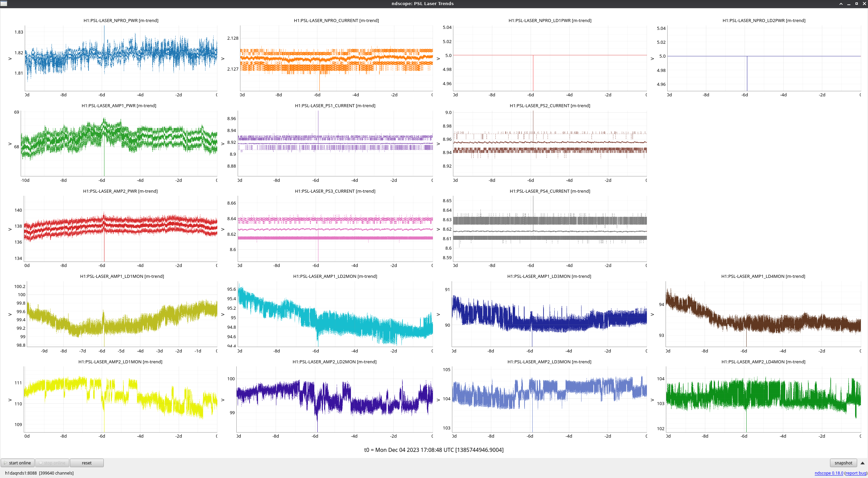This screenshot has height=478, width=868.
Task: Click the stop online button
Action: 52,463
